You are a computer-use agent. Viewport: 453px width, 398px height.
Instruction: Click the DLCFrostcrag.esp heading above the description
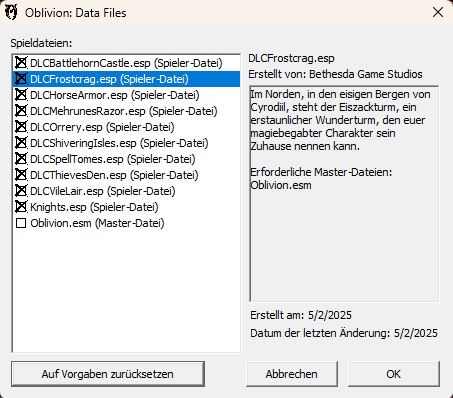[x=291, y=58]
